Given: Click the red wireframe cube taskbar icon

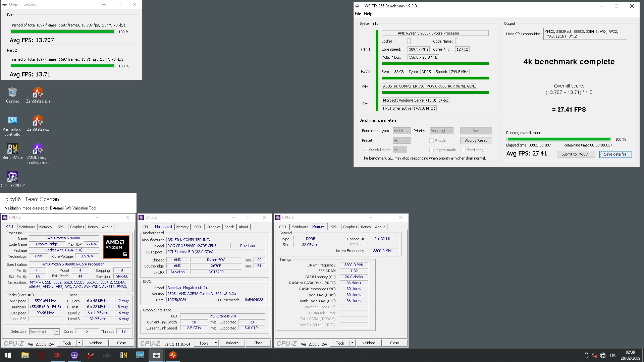Looking at the screenshot, I should pyautogui.click(x=42, y=355).
